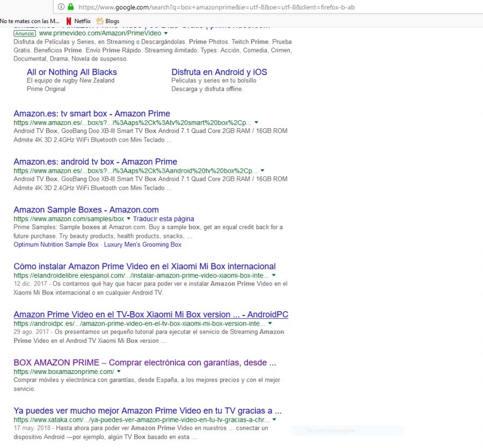Click the '29 ago. 2017' snippet date
The height and width of the screenshot is (448, 483).
click(x=31, y=332)
